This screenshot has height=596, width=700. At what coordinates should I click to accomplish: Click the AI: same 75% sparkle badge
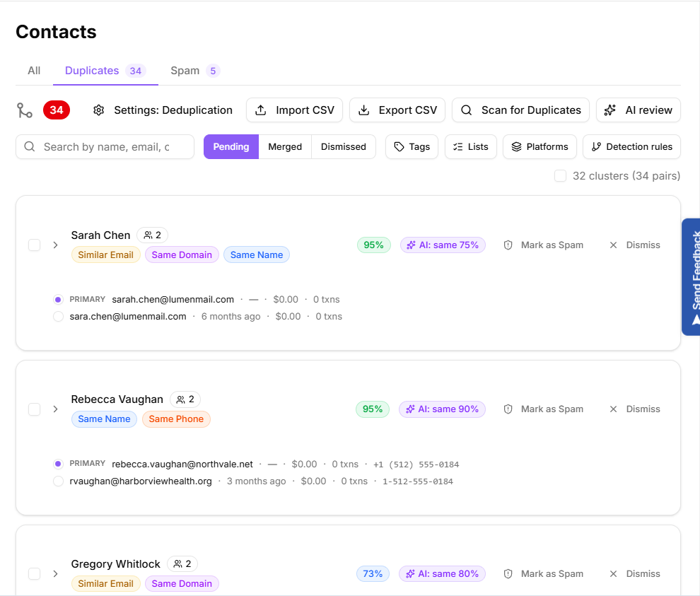click(x=443, y=245)
